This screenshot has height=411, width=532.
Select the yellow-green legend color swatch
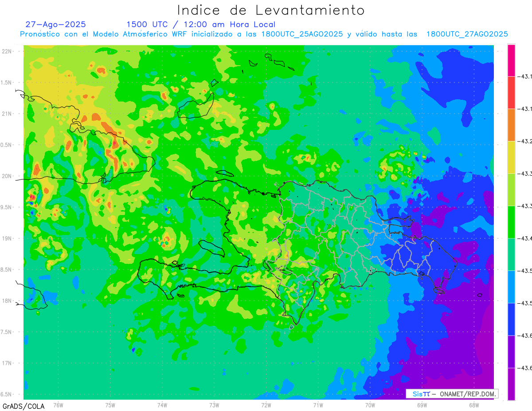point(511,190)
